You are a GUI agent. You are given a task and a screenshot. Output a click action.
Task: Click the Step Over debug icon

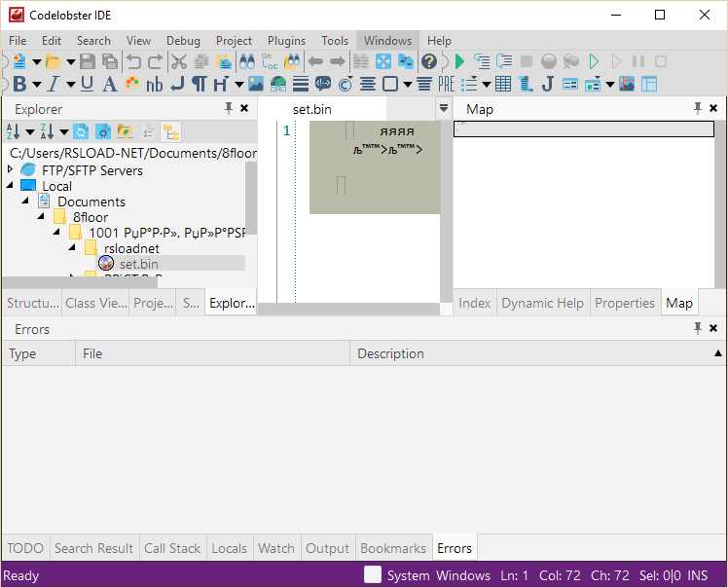pos(504,61)
